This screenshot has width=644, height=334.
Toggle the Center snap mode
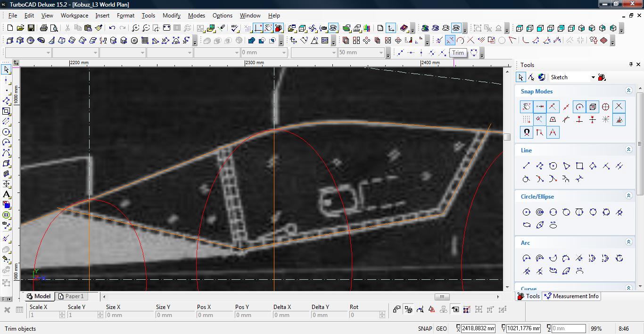click(579, 107)
